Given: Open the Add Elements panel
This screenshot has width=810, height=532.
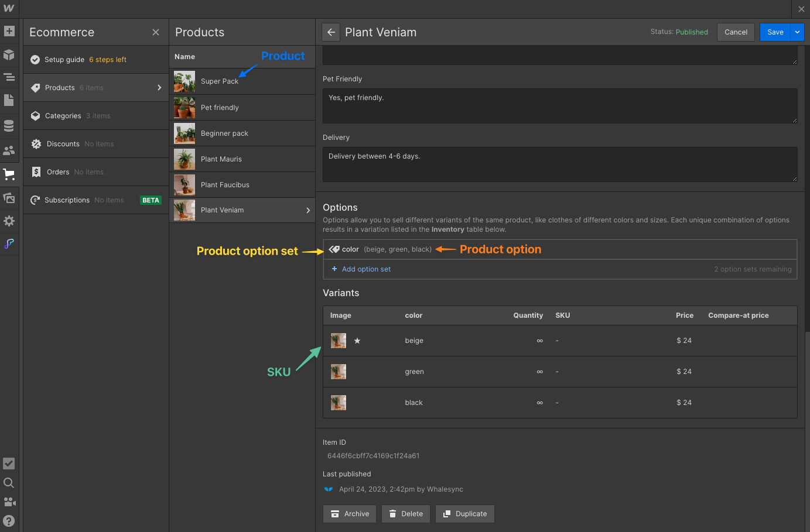Looking at the screenshot, I should pos(9,31).
